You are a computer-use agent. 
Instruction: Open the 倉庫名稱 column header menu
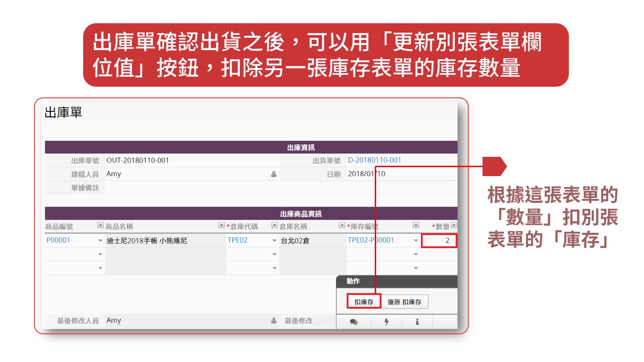click(342, 226)
